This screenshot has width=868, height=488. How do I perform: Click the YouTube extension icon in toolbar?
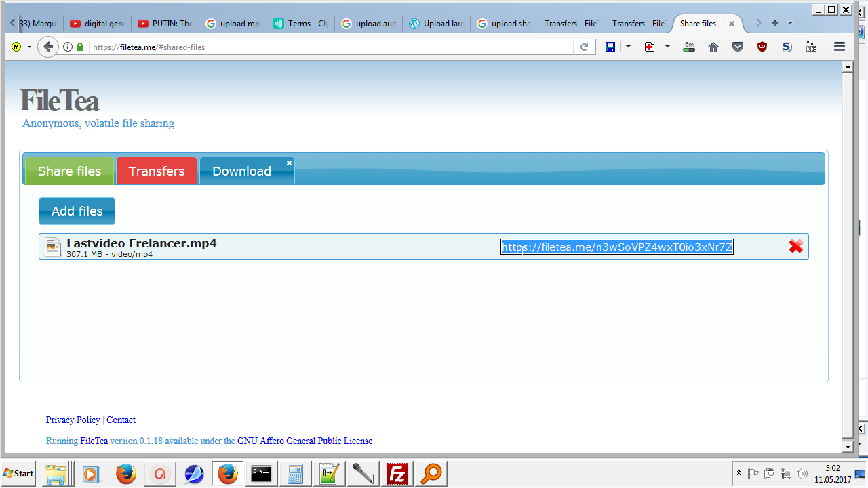[x=811, y=47]
